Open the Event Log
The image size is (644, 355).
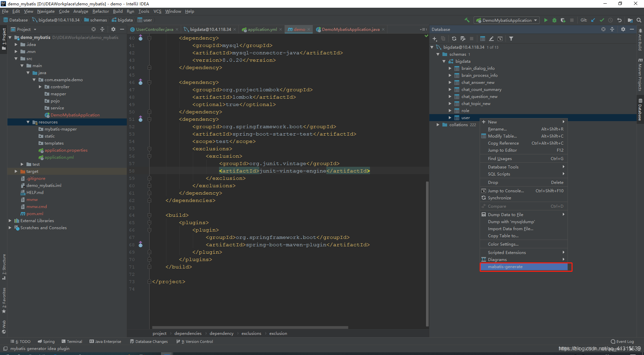tap(623, 342)
